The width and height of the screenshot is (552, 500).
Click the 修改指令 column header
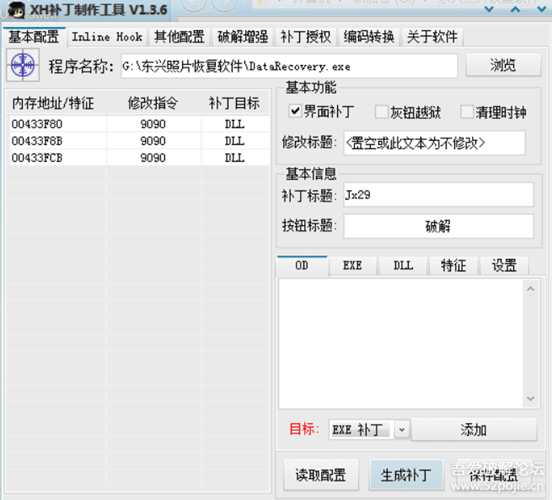click(x=153, y=103)
